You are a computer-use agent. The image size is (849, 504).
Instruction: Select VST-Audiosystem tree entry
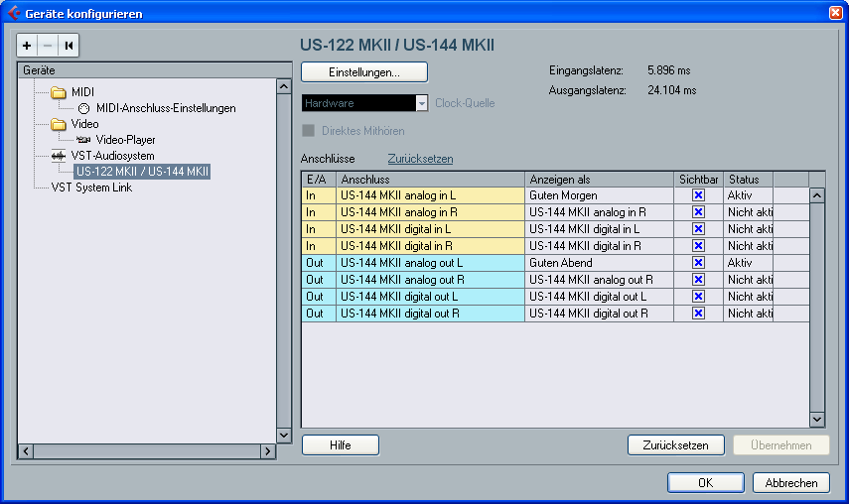[112, 156]
